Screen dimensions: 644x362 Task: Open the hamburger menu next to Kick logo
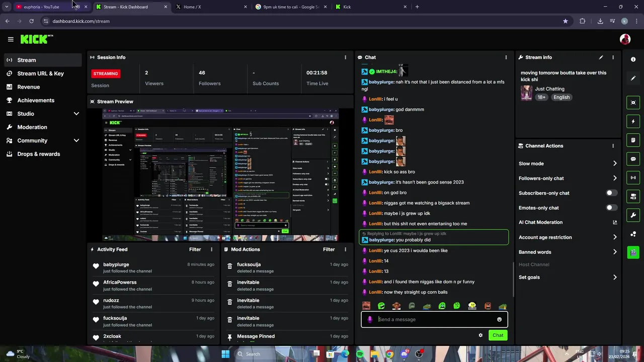coord(11,39)
